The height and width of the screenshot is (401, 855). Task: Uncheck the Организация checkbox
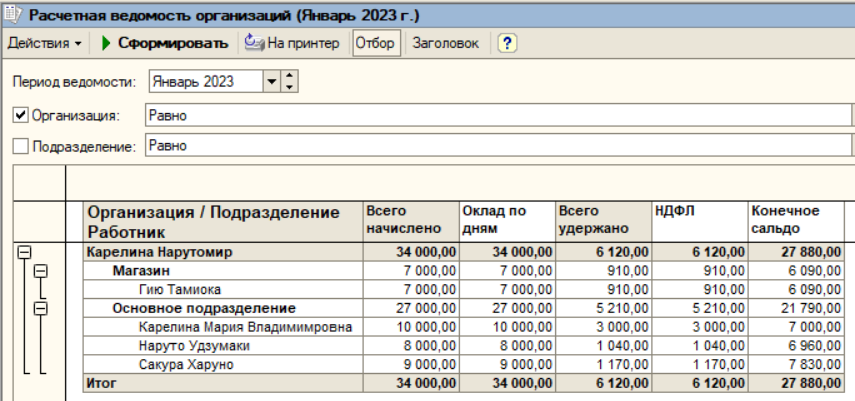(20, 115)
